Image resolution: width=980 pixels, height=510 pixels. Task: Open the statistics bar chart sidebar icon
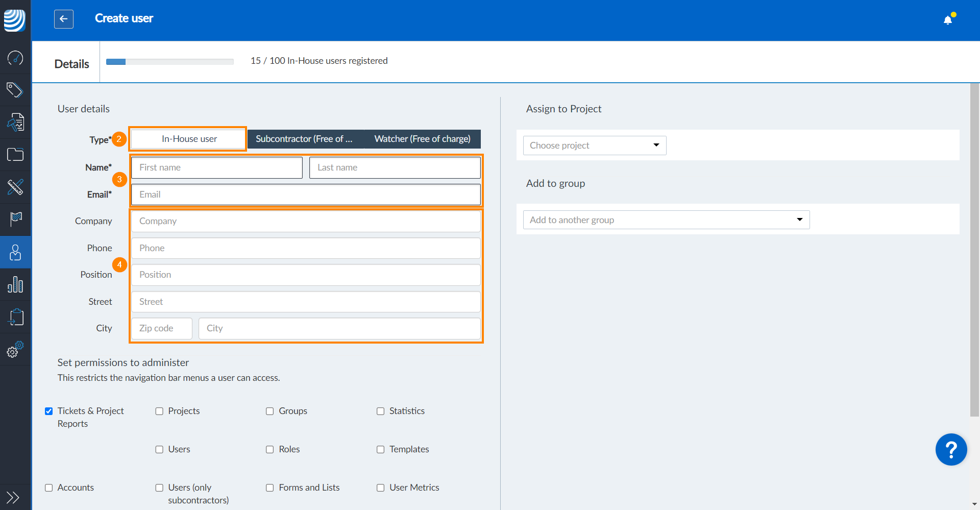[x=15, y=285]
